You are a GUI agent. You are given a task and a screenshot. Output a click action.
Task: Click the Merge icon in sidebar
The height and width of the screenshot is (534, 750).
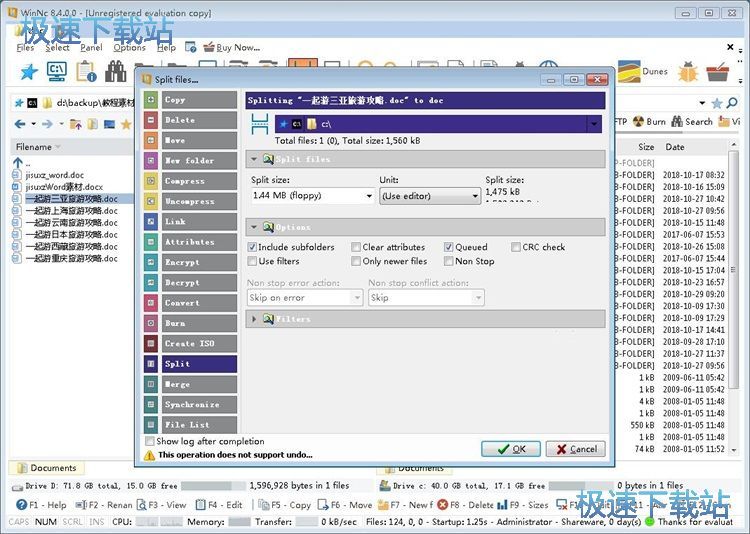pos(151,384)
